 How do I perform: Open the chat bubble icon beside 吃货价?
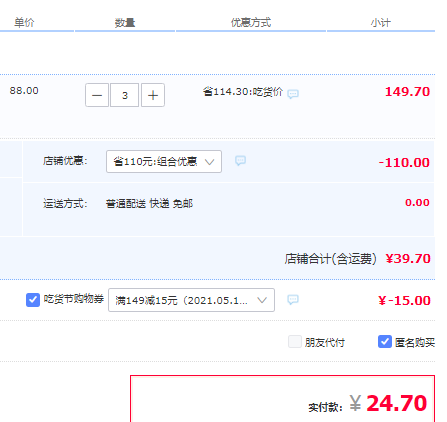click(x=293, y=94)
